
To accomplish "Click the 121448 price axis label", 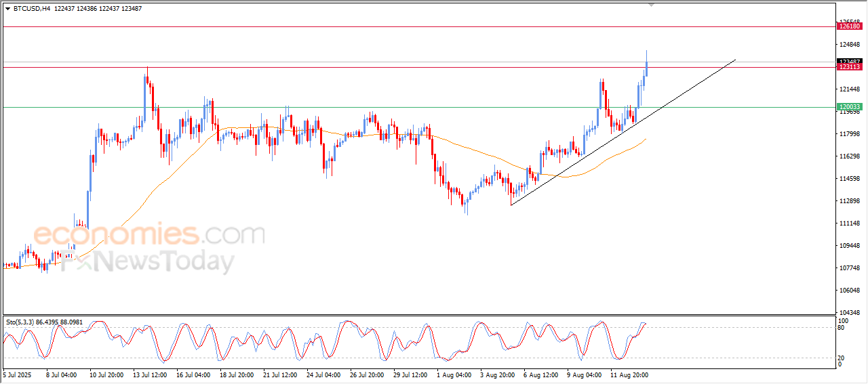I will coord(850,89).
